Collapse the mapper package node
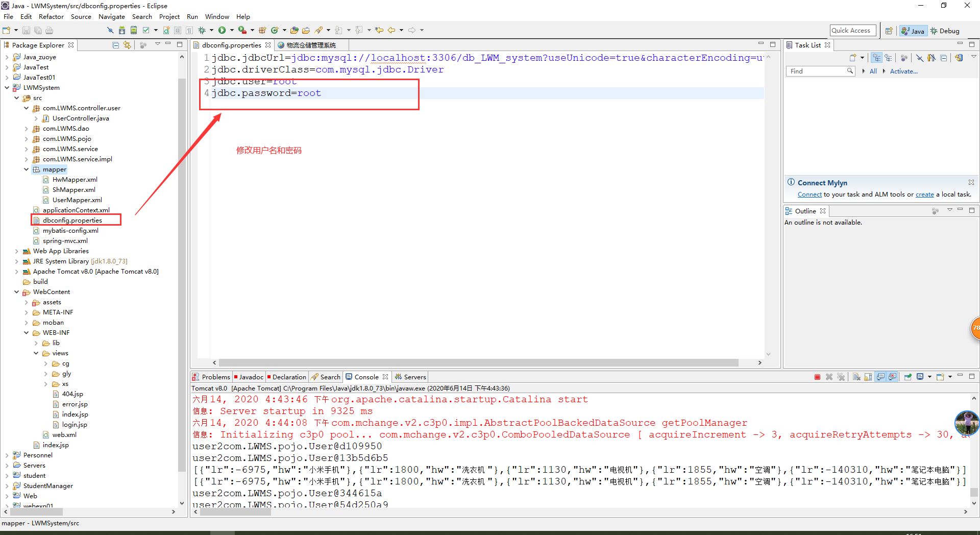This screenshot has width=980, height=535. pyautogui.click(x=26, y=169)
